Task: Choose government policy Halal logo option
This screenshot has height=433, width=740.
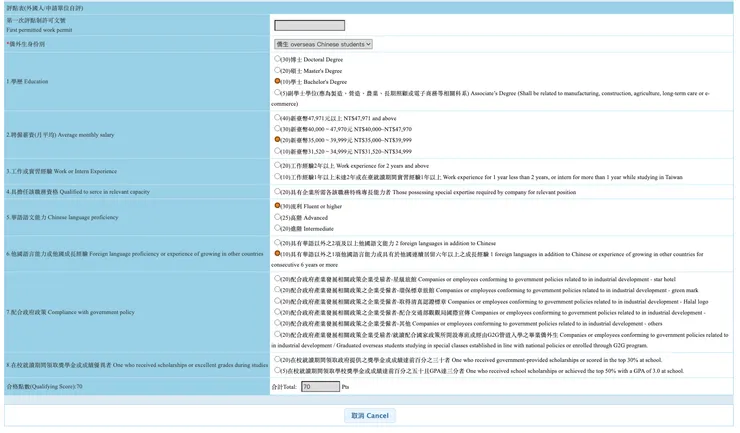Action: click(x=277, y=301)
